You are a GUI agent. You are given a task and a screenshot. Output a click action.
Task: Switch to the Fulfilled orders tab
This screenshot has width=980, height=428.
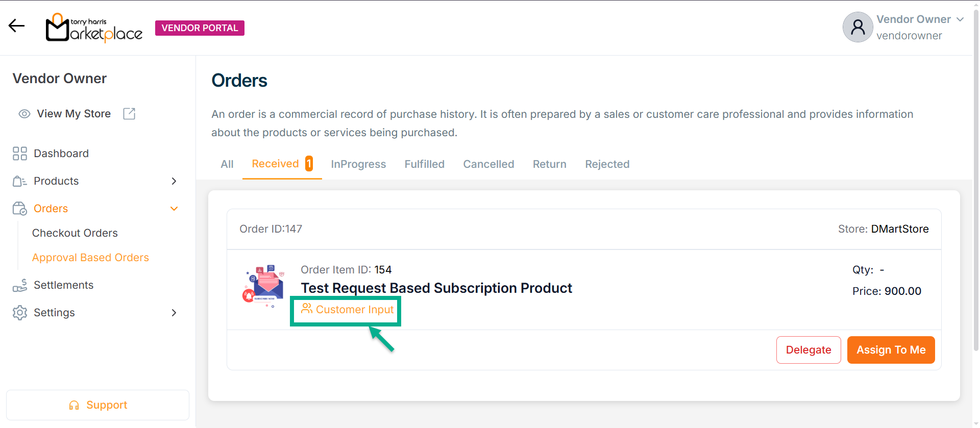click(x=424, y=164)
